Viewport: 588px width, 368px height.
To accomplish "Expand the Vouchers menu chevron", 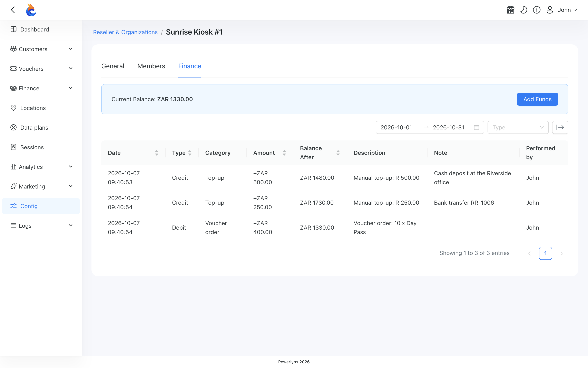I will click(x=71, y=69).
